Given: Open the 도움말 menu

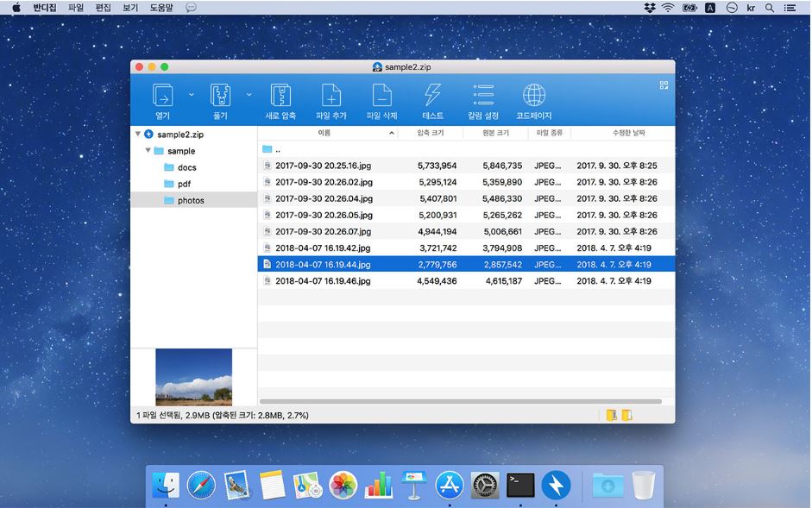Looking at the screenshot, I should pos(161,8).
